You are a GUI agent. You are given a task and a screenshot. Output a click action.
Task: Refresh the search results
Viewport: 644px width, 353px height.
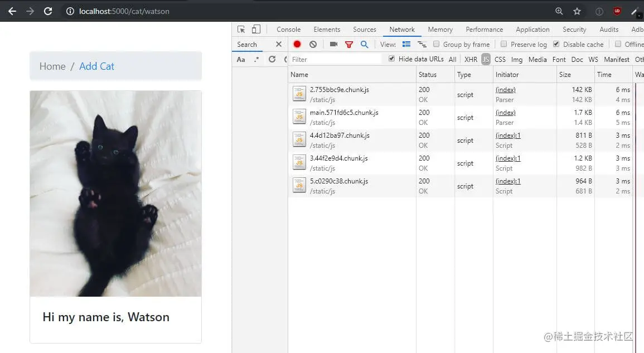click(272, 59)
